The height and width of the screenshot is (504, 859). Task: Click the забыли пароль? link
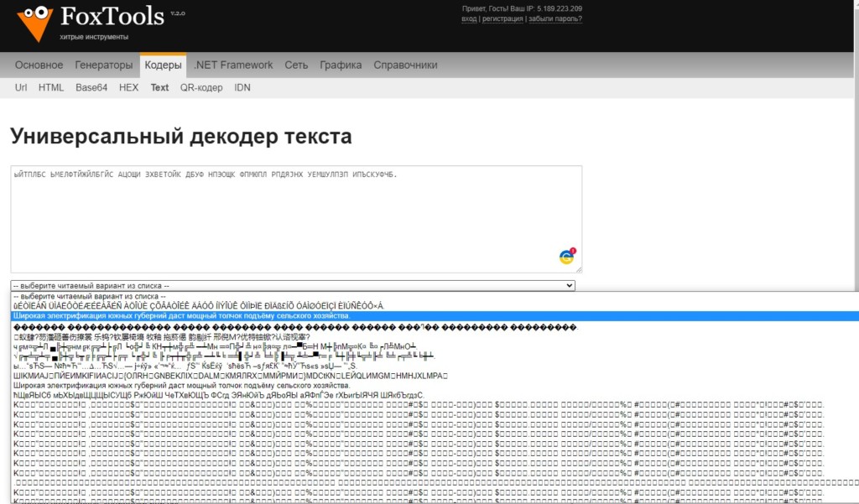point(555,18)
